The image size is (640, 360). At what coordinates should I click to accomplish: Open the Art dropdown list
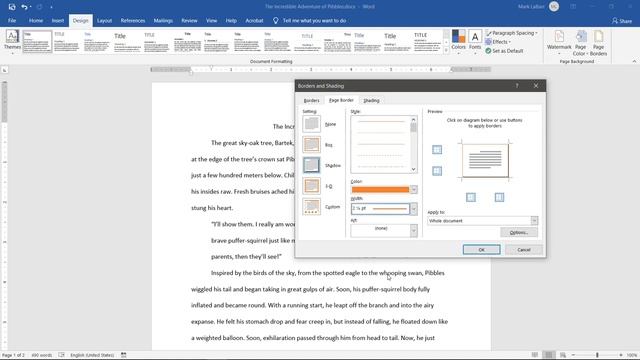413,231
